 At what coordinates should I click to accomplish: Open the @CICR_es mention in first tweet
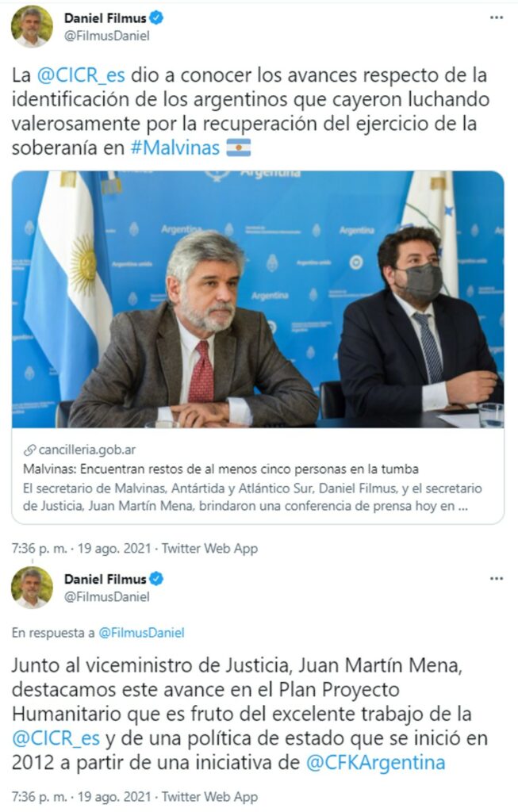[x=81, y=75]
